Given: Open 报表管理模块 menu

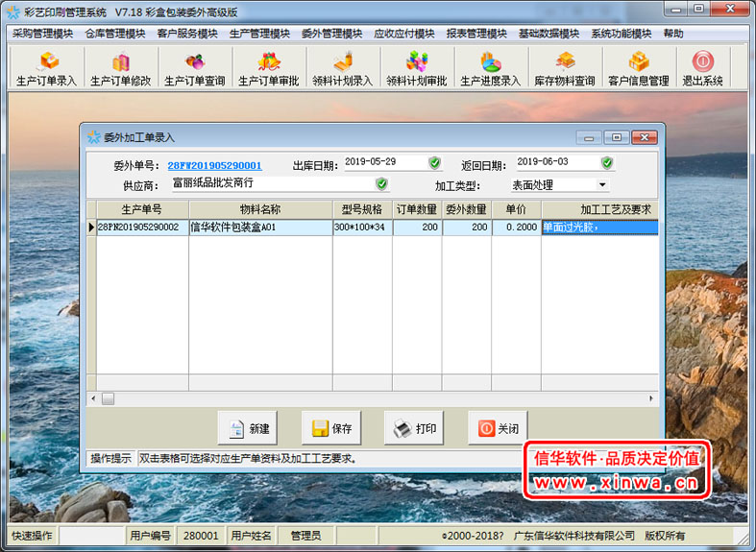Looking at the screenshot, I should [476, 34].
